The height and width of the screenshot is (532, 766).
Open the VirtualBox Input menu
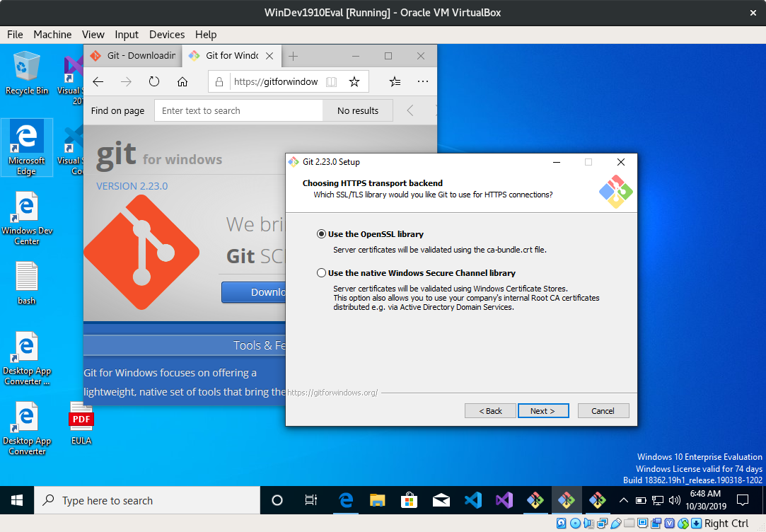coord(127,34)
